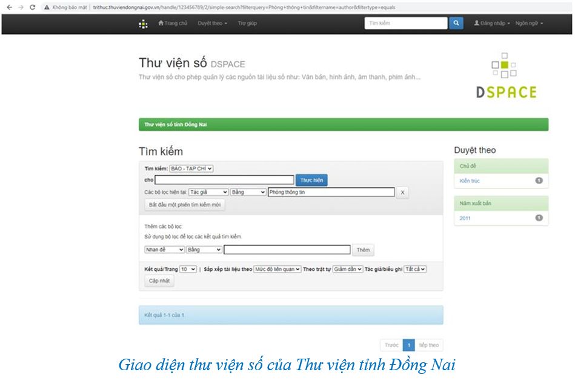Open the BÁO - TẠP CHÍ scope dropdown
Image resolution: width=575 pixels, height=392 pixels.
coord(191,168)
